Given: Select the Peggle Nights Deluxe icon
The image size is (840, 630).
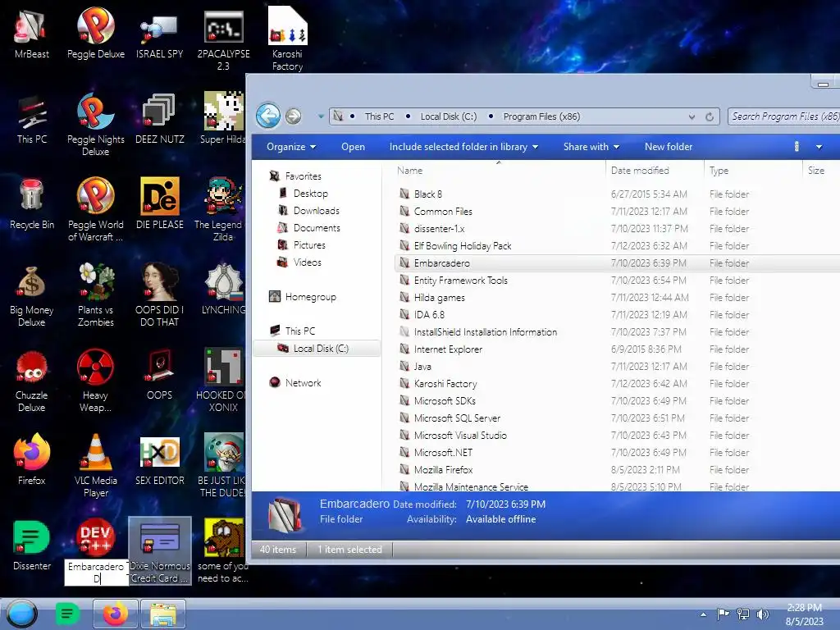Looking at the screenshot, I should coord(95,125).
